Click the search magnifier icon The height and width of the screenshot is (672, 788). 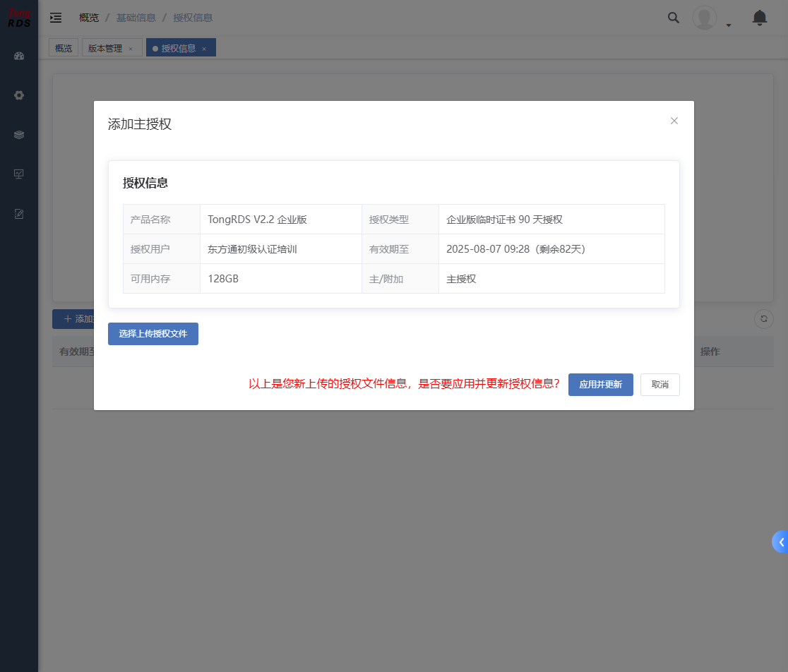pyautogui.click(x=674, y=18)
